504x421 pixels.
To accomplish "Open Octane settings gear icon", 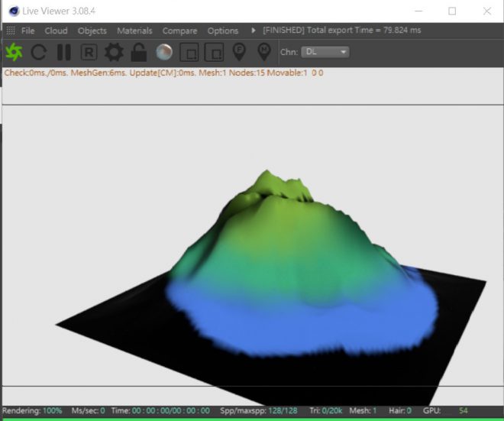I will click(114, 52).
